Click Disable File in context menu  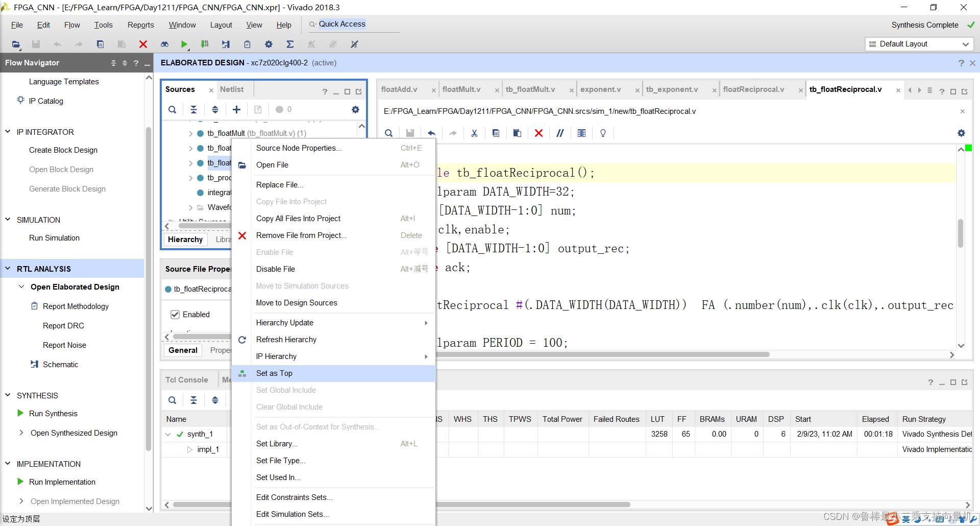334,269
